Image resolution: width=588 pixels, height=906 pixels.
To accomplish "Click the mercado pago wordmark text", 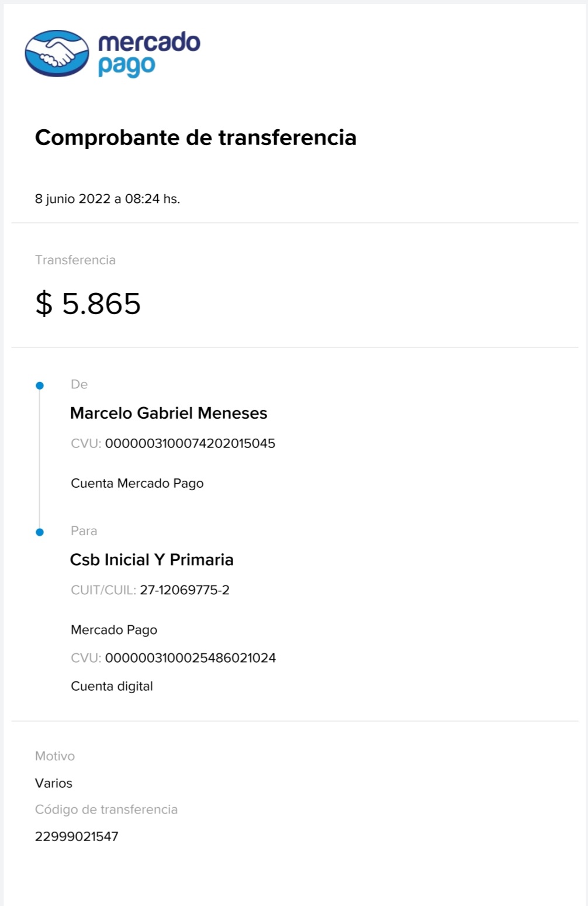I will [x=148, y=53].
